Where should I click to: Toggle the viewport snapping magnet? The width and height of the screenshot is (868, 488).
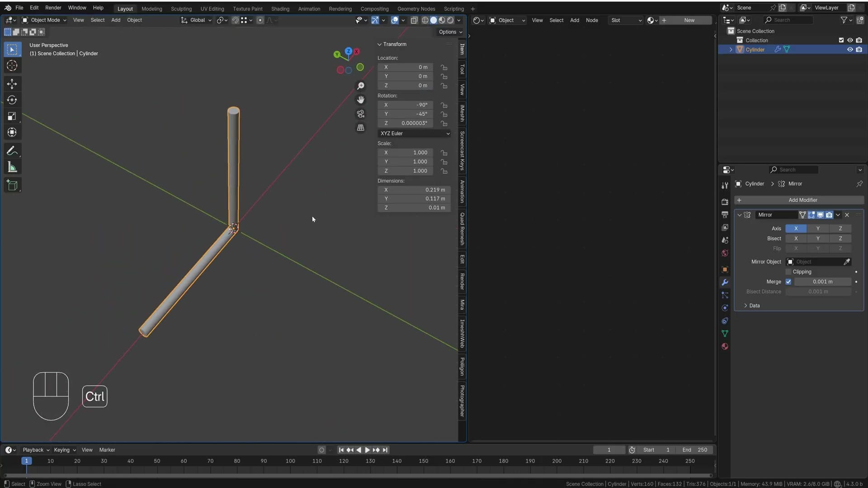click(235, 20)
